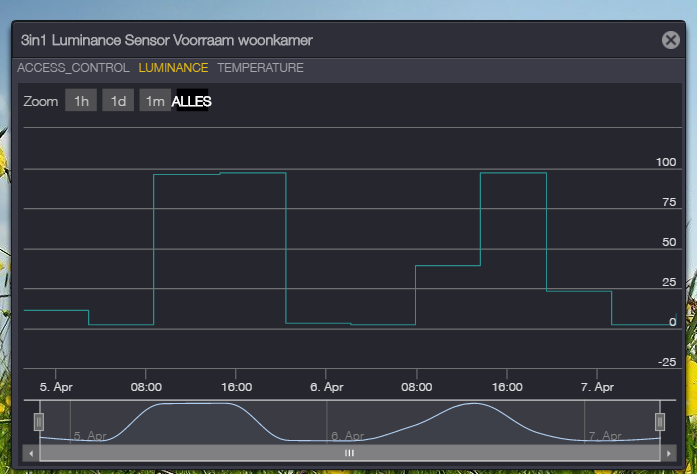This screenshot has height=474, width=697.
Task: Click the left navigator range handle
Action: (39, 422)
